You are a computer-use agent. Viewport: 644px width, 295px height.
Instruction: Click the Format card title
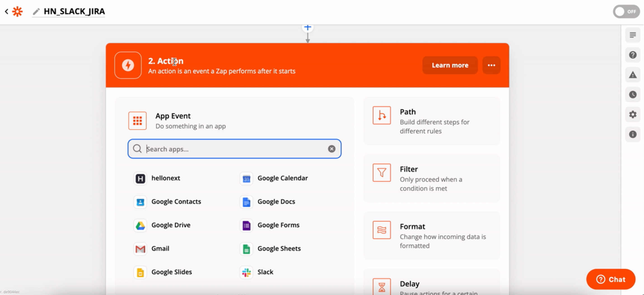[412, 227]
